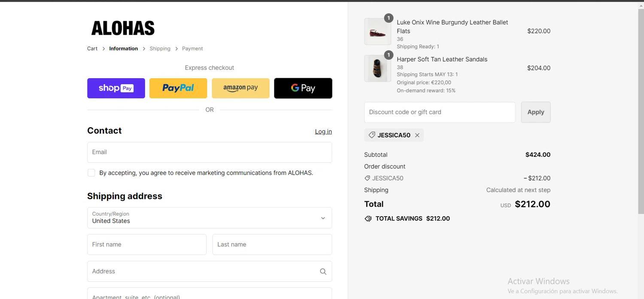Image resolution: width=644 pixels, height=299 pixels.
Task: Choose PayPal express checkout
Action: (x=178, y=88)
